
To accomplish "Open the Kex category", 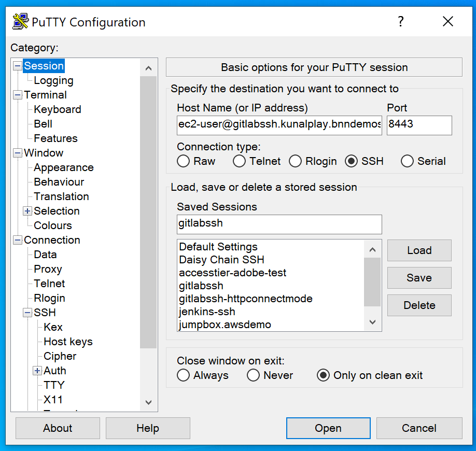I will 53,327.
